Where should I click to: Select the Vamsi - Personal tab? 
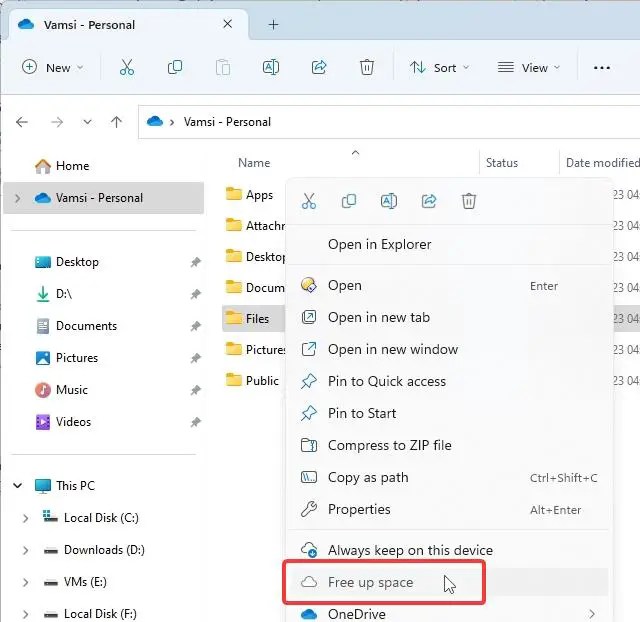pos(128,25)
